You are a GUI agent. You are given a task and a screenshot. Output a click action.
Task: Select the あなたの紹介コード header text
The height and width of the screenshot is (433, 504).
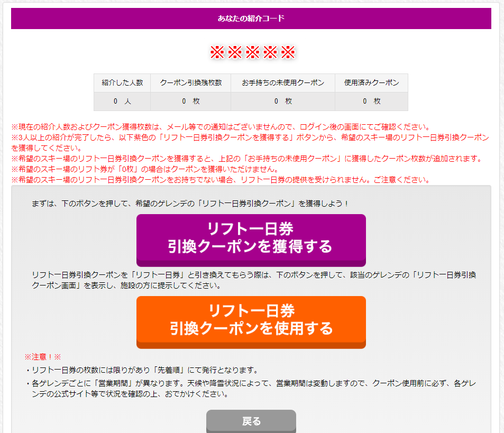[251, 19]
